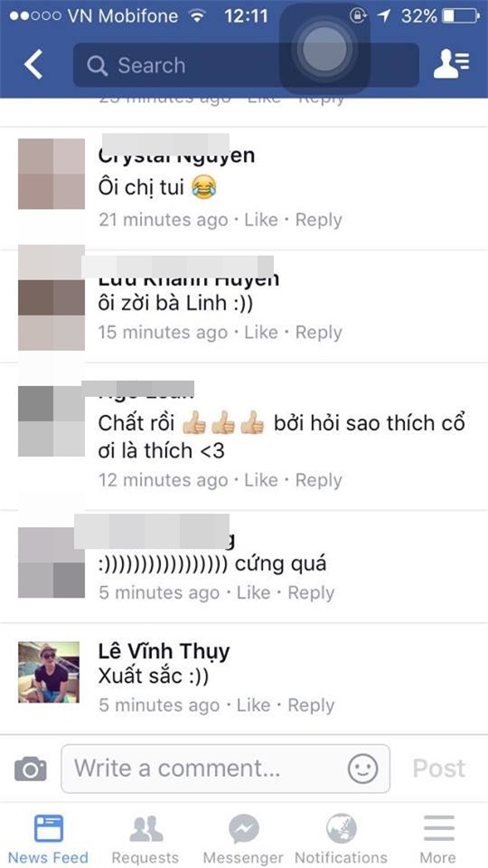Tap Lê Vĩnh Thụy's profile picture

pos(49,672)
